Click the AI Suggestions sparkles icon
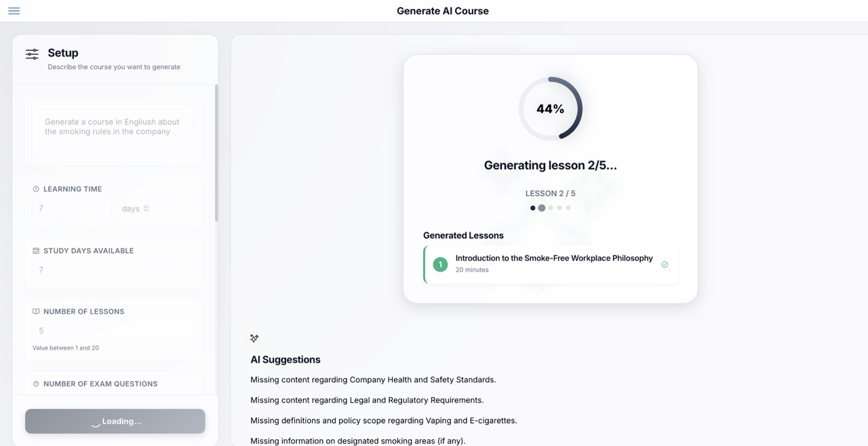 [x=254, y=338]
